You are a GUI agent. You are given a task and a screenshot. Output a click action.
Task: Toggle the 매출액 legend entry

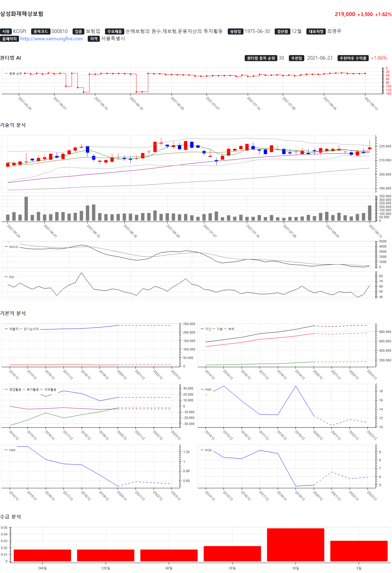point(11,329)
